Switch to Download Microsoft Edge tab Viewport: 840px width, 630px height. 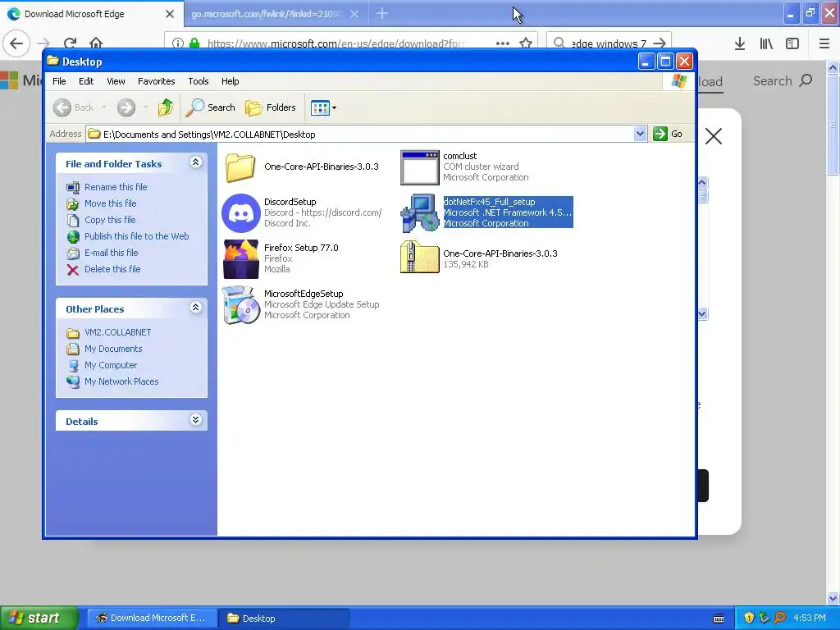pyautogui.click(x=91, y=14)
